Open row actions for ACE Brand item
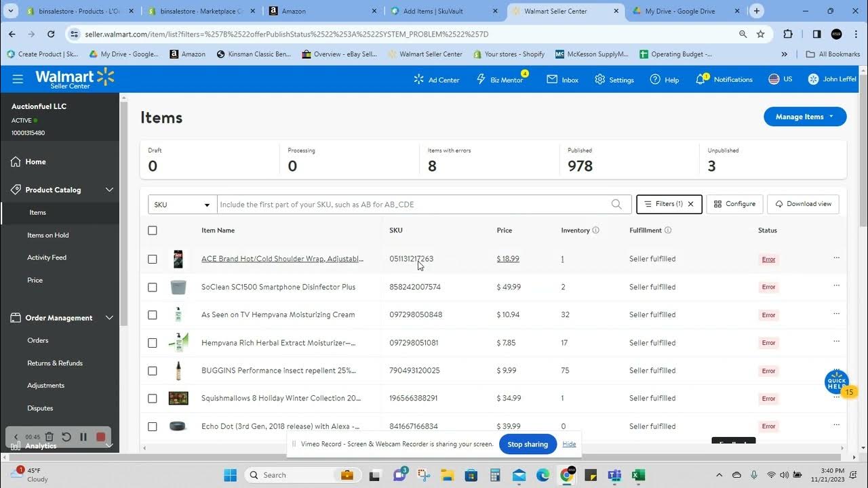The width and height of the screenshot is (868, 488). [836, 258]
